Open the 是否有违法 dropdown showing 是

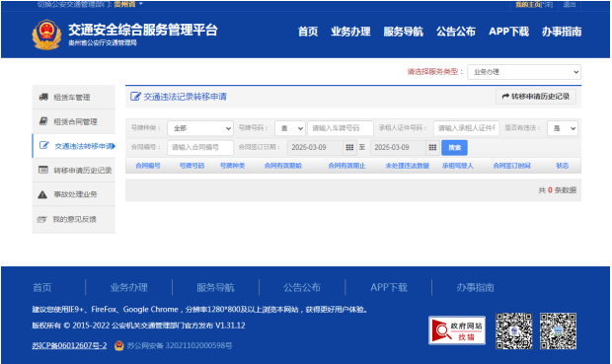(x=563, y=128)
